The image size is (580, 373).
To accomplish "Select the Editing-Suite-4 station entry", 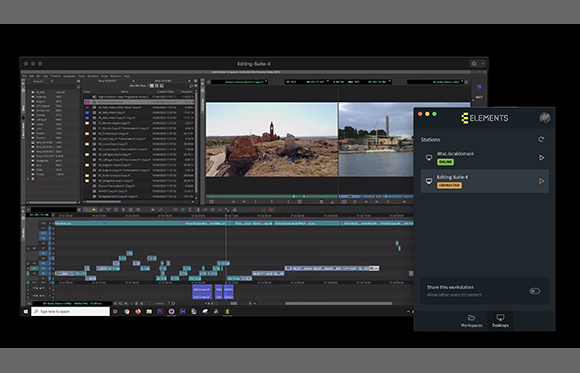I will 485,181.
